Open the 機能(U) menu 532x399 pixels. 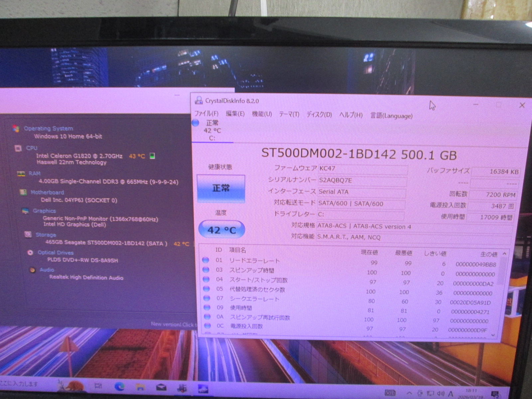pyautogui.click(x=262, y=114)
